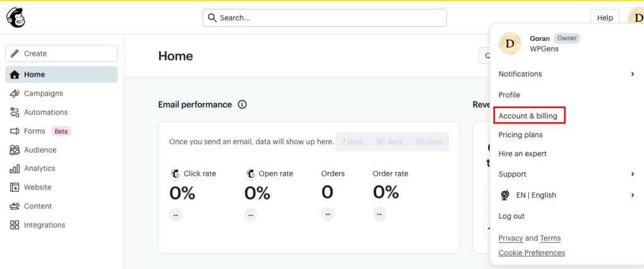
Task: Click the Beta badge next to Forms
Action: click(x=61, y=131)
